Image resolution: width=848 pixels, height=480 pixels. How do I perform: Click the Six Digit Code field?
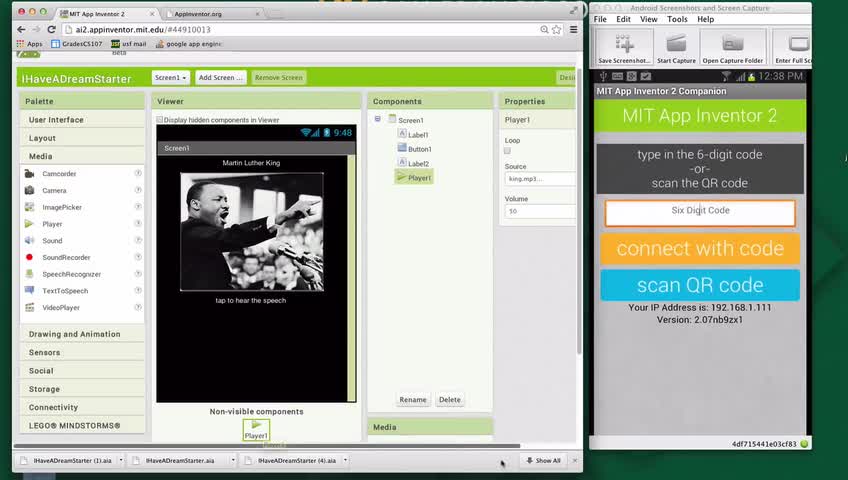[x=700, y=213]
